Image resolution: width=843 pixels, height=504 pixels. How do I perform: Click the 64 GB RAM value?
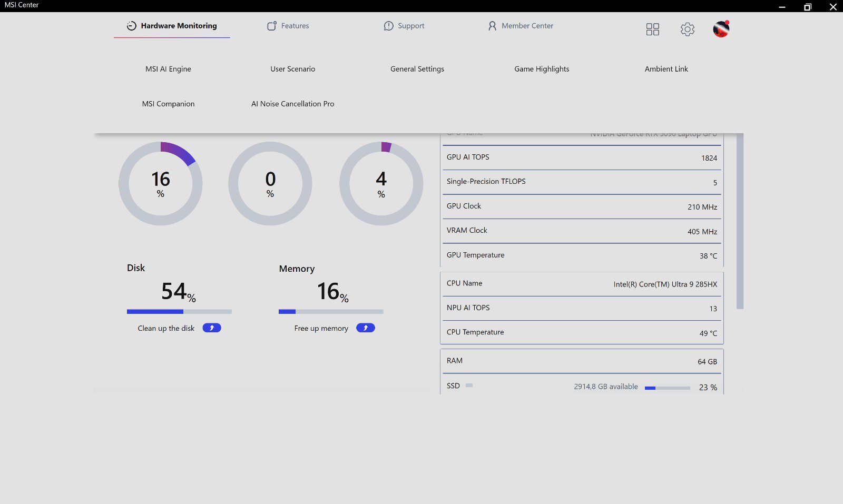coord(708,362)
